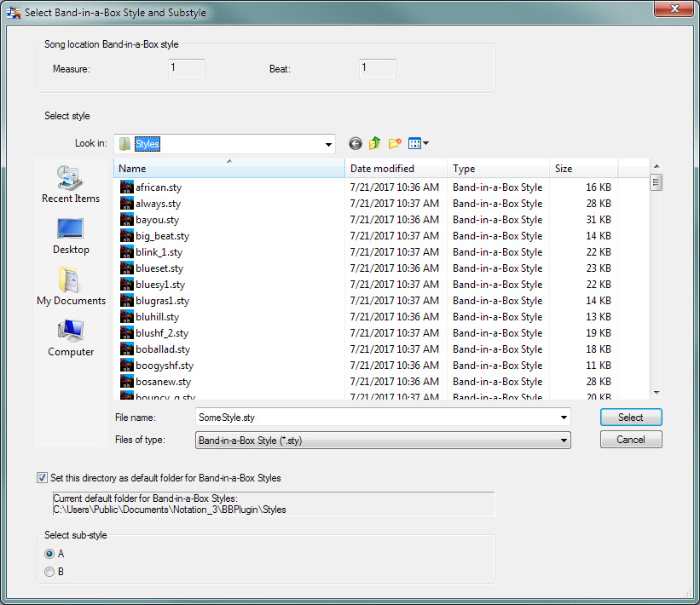Viewport: 700px width, 605px height.
Task: Click the Go Back navigation arrow
Action: (x=355, y=143)
